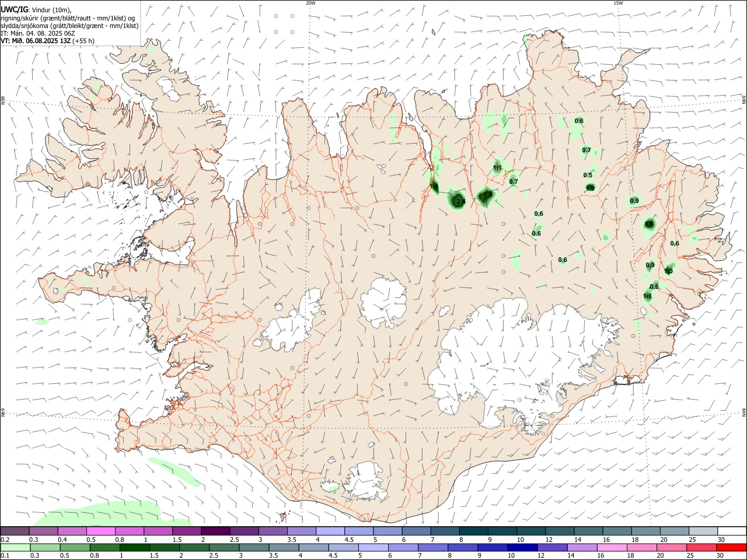This screenshot has height=560, width=747.
Task: Pick the dark teal 8 swatch, upper legend row
Action: tap(474, 531)
